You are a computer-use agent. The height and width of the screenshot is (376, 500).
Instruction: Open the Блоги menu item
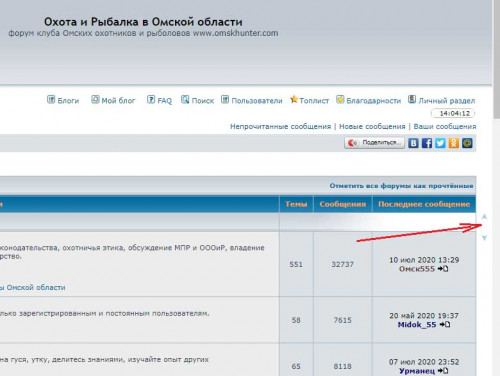[63, 100]
